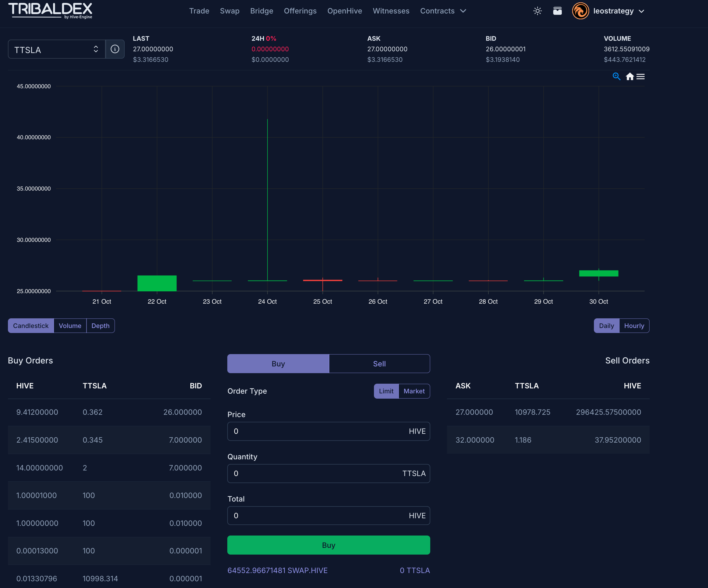Toggle the light/dark theme sun icon
The image size is (708, 588).
pyautogui.click(x=537, y=11)
